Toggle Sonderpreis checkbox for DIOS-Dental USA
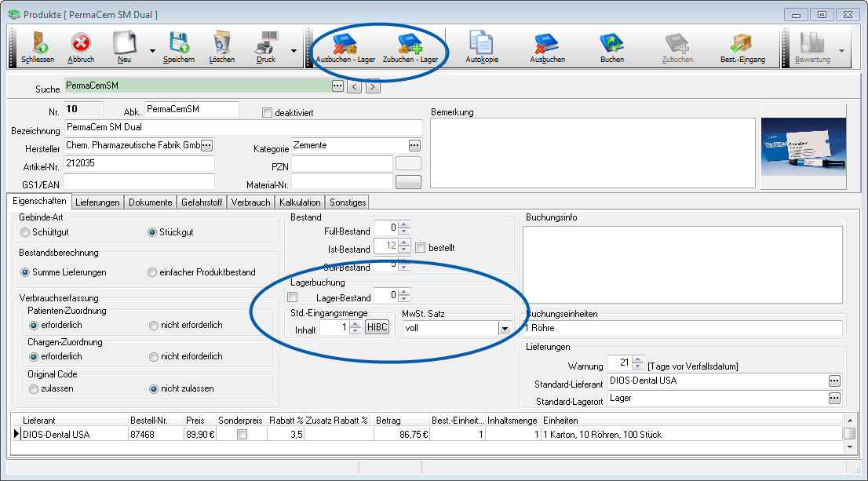This screenshot has width=868, height=481. point(242,435)
